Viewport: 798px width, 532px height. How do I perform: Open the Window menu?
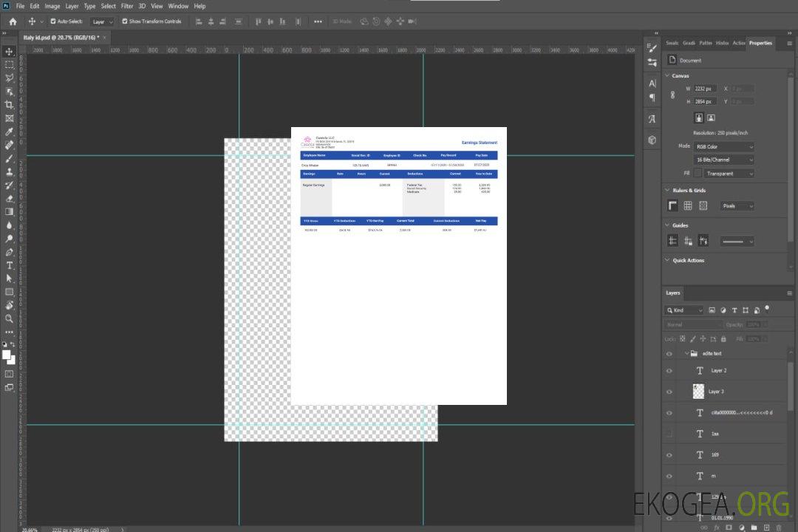(x=178, y=6)
